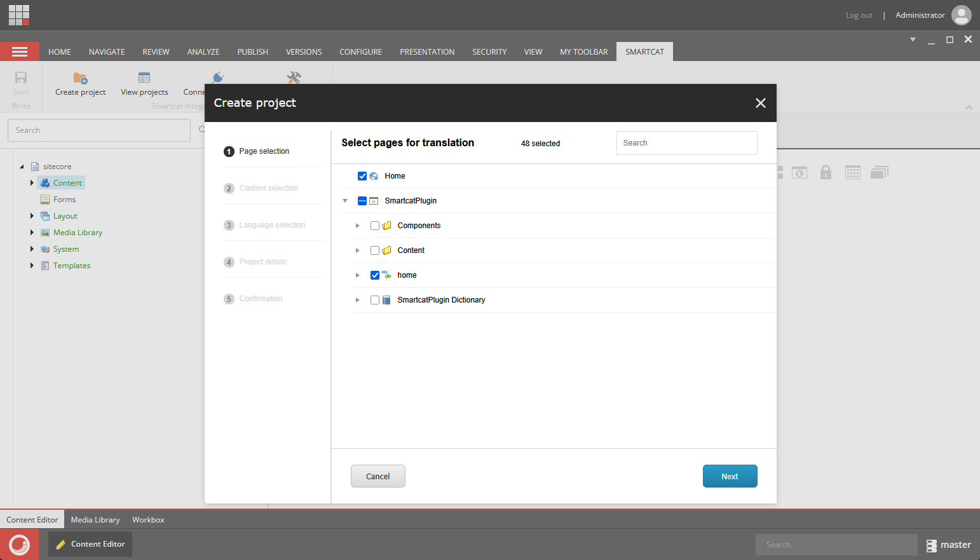
Task: Open the CONFIGURE ribbon tab
Action: (361, 52)
